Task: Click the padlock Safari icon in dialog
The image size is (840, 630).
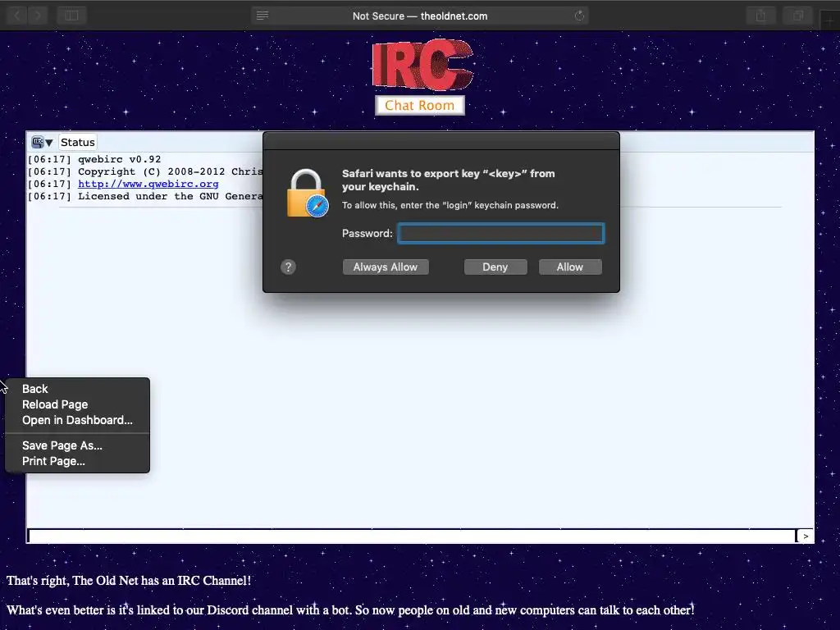Action: [x=308, y=194]
